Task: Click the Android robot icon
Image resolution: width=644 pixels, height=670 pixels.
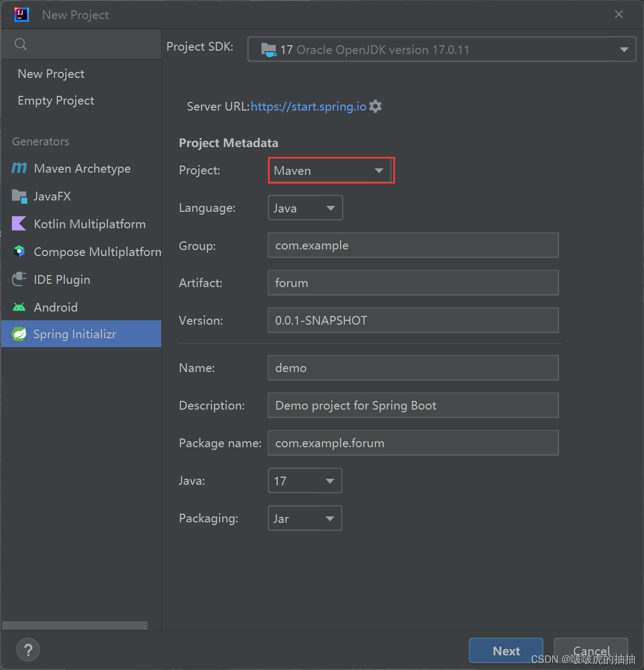Action: tap(19, 307)
